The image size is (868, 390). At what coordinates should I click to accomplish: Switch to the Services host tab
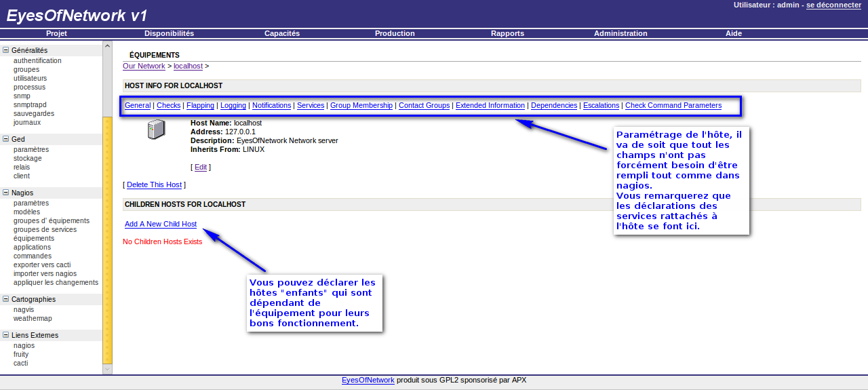pos(311,106)
